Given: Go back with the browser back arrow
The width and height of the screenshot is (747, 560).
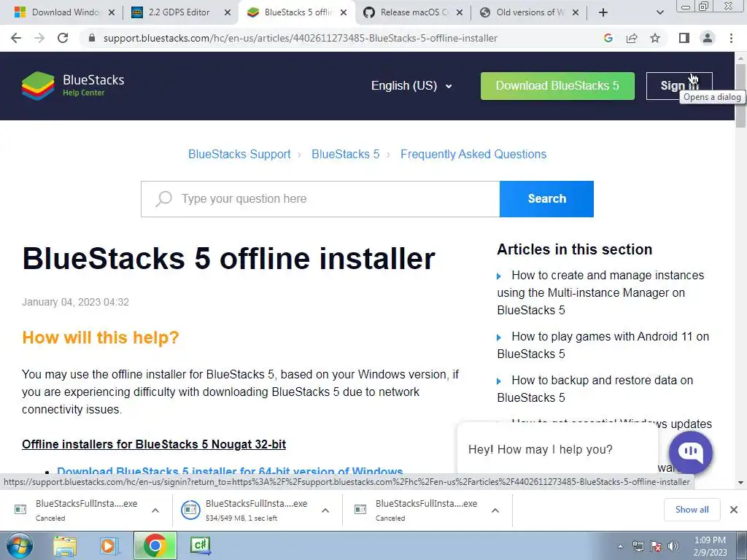Looking at the screenshot, I should 16,38.
